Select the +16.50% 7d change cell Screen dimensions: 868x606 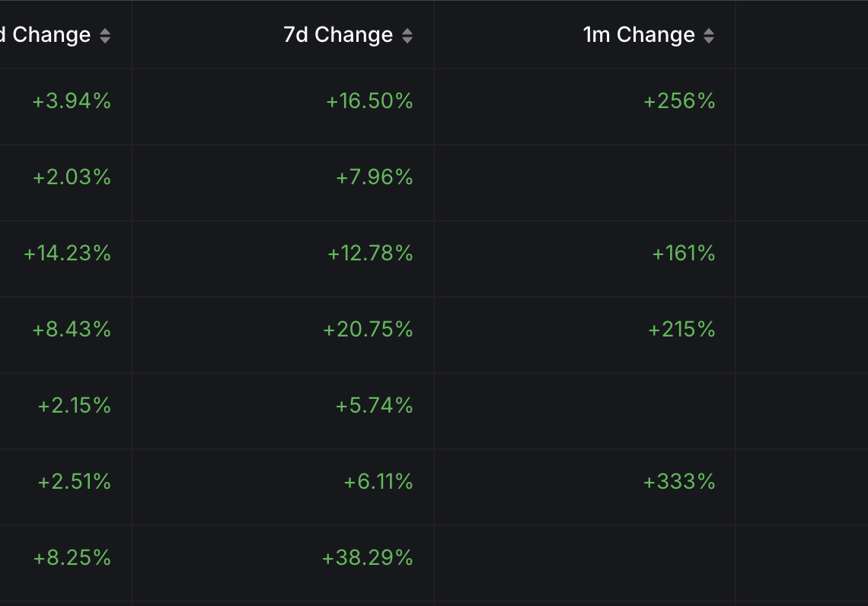(x=369, y=101)
